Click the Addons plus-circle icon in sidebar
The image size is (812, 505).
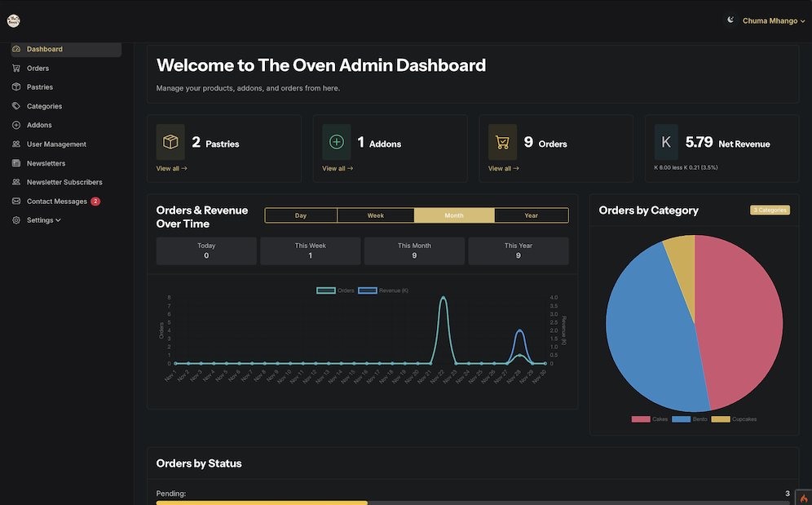(x=16, y=126)
